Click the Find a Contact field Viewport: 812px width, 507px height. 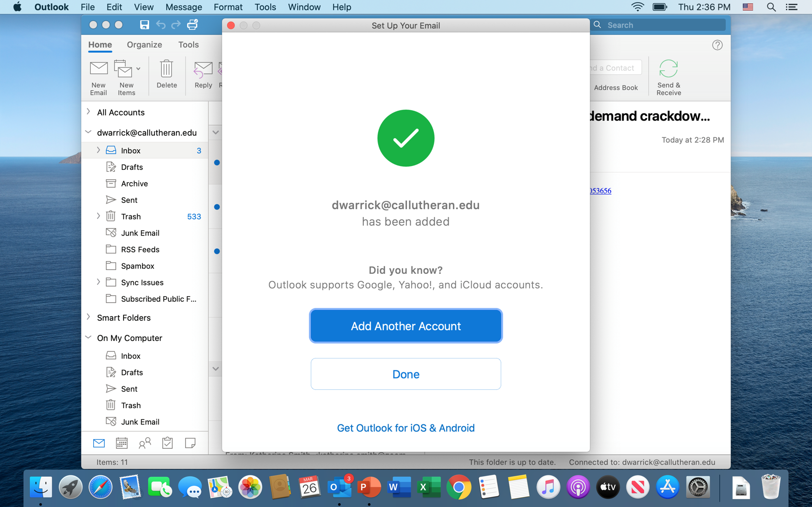click(616, 68)
